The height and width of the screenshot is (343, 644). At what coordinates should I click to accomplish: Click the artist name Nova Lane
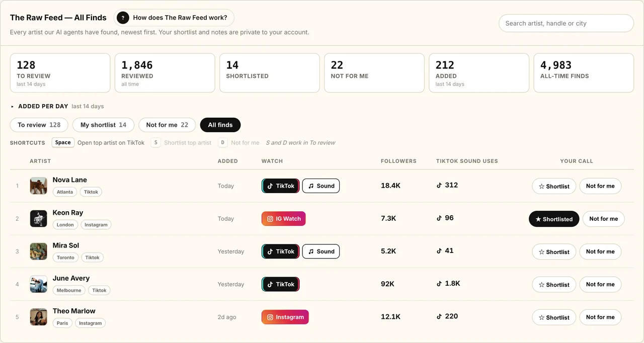click(70, 180)
